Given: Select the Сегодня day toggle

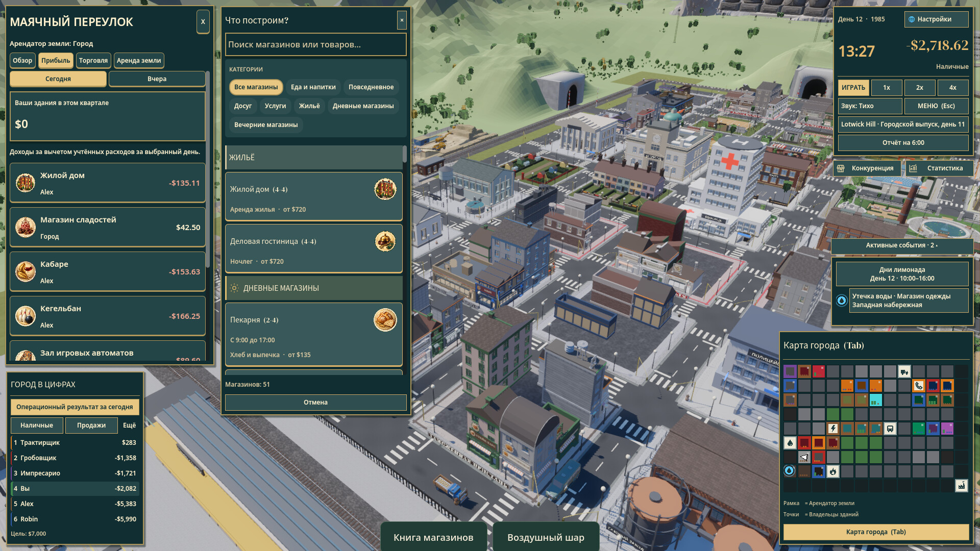Looking at the screenshot, I should [58, 79].
